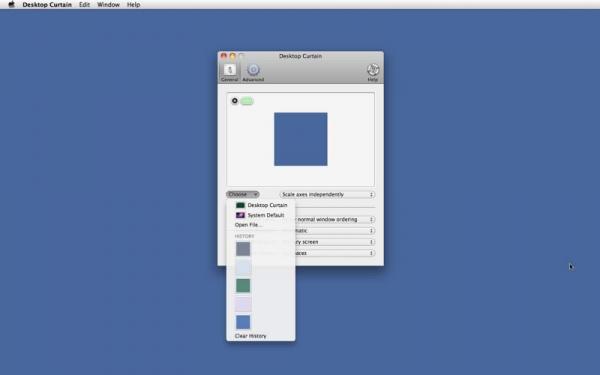Viewport: 600px width, 375px height.
Task: Select the gray history swatch
Action: (243, 249)
